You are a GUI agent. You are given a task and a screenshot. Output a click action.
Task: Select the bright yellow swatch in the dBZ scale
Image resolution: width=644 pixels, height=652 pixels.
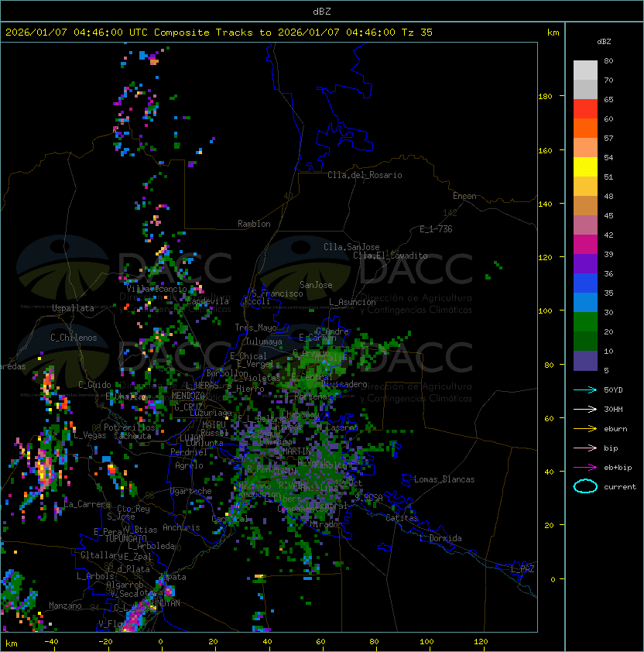(585, 166)
